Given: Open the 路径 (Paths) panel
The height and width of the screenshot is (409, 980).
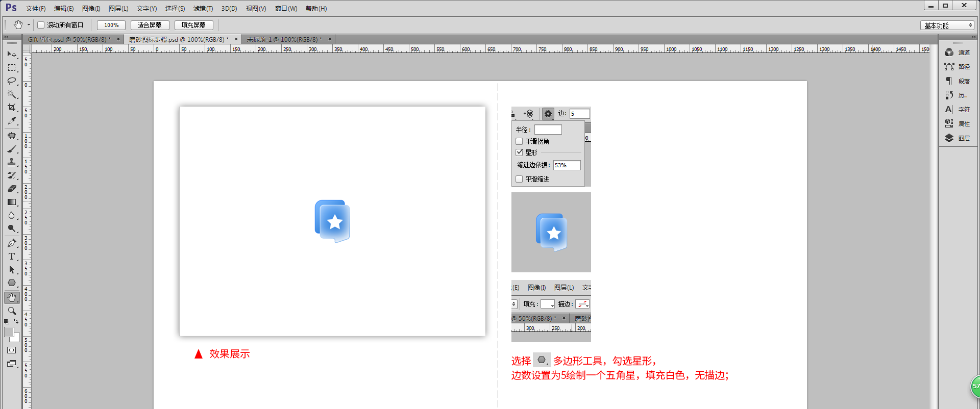Looking at the screenshot, I should pyautogui.click(x=958, y=67).
